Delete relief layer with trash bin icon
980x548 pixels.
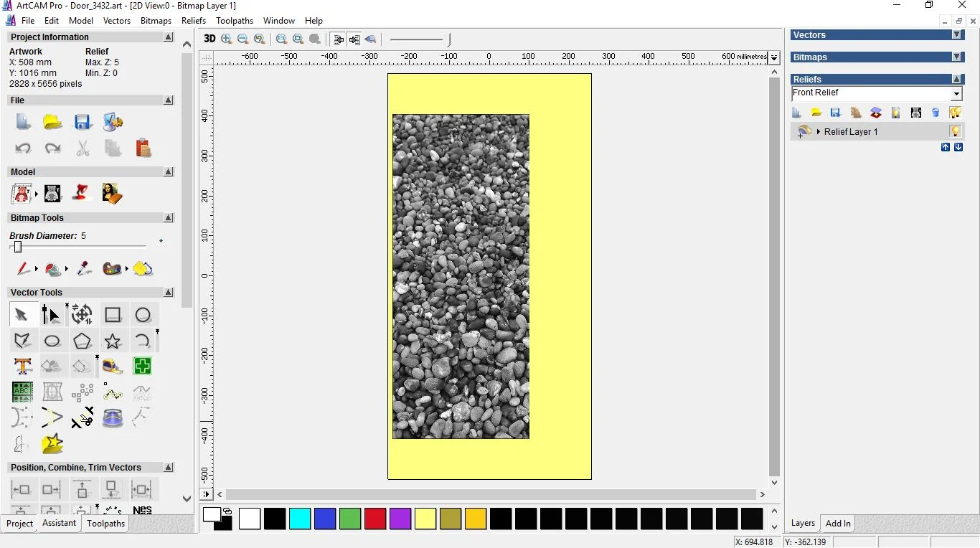(935, 113)
